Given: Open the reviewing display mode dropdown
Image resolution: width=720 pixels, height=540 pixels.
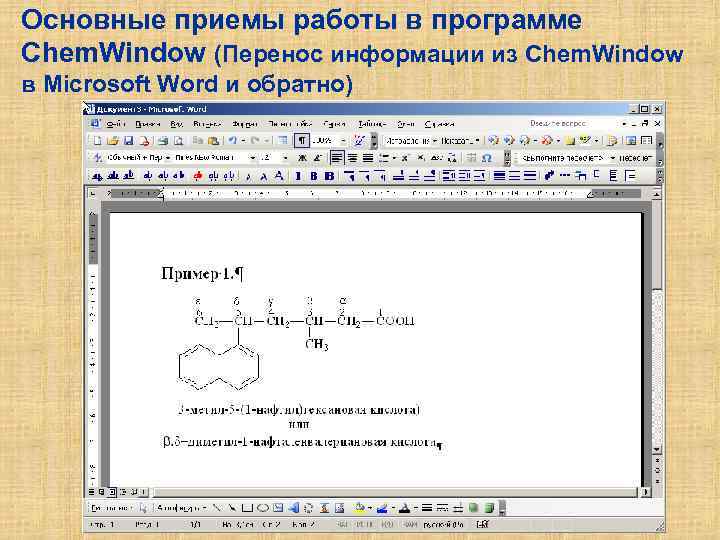Looking at the screenshot, I should tap(434, 141).
